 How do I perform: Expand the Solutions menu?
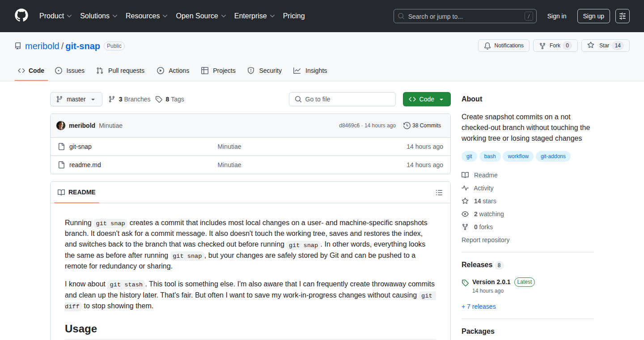click(99, 16)
